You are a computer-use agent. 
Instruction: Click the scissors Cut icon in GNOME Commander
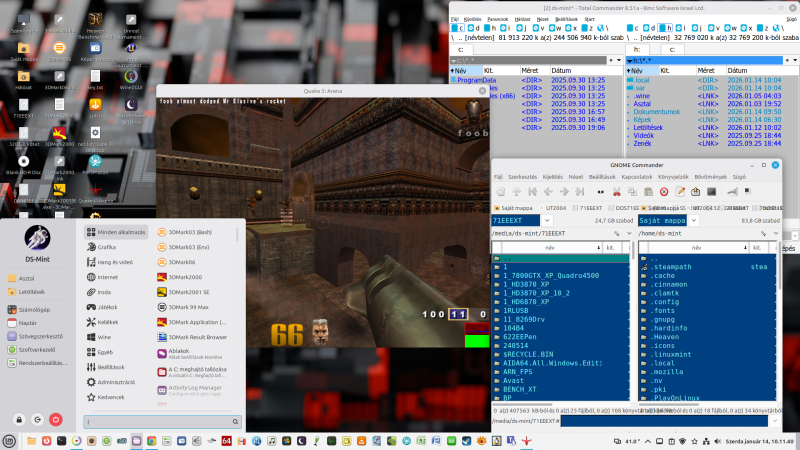coord(616,192)
